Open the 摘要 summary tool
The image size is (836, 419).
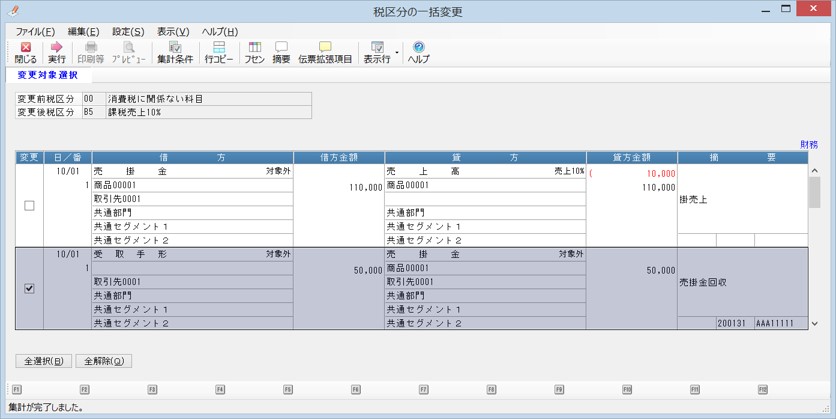[281, 53]
